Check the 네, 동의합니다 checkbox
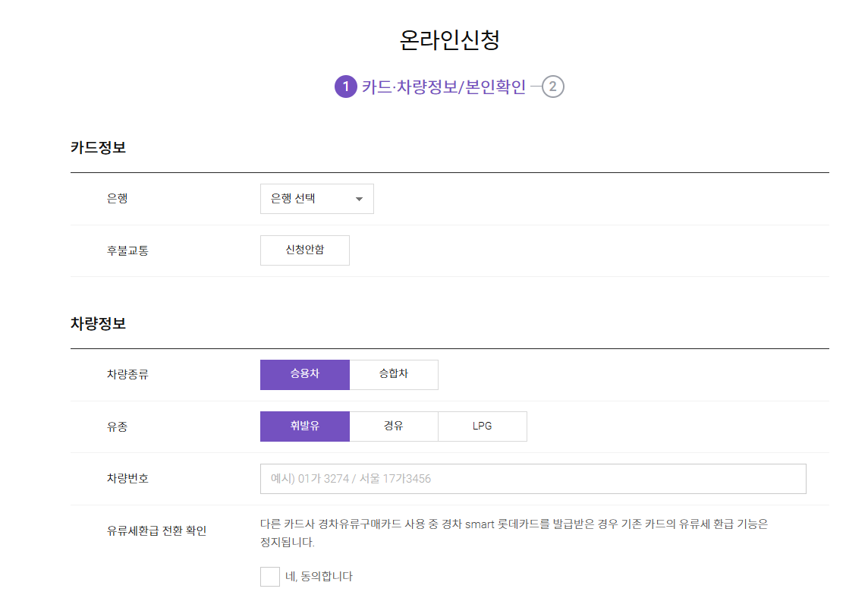 [x=269, y=577]
